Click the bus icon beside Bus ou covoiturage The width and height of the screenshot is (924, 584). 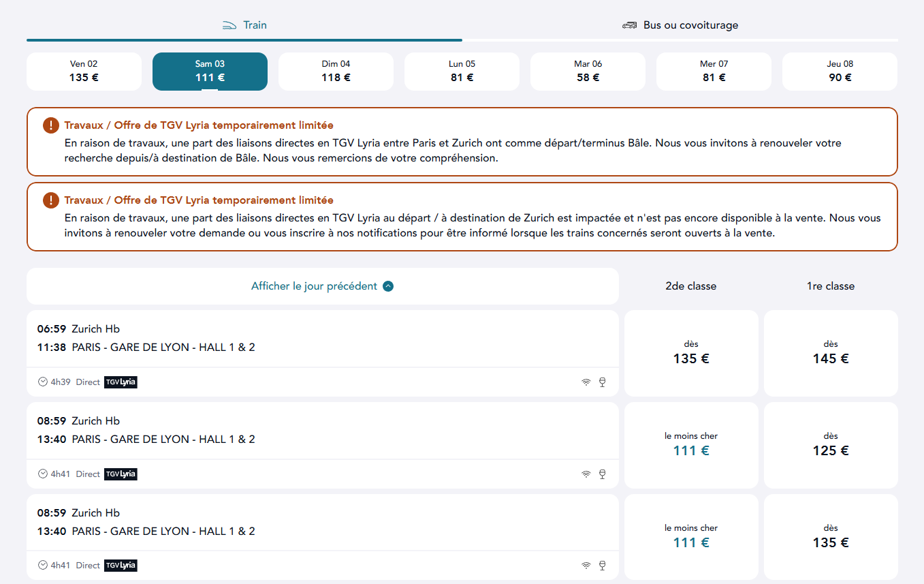pyautogui.click(x=629, y=25)
